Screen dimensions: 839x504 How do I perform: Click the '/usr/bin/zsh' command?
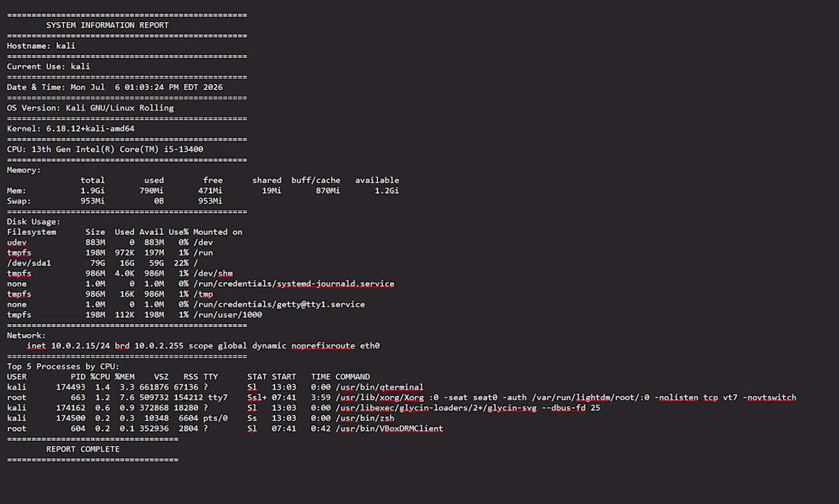pyautogui.click(x=365, y=419)
